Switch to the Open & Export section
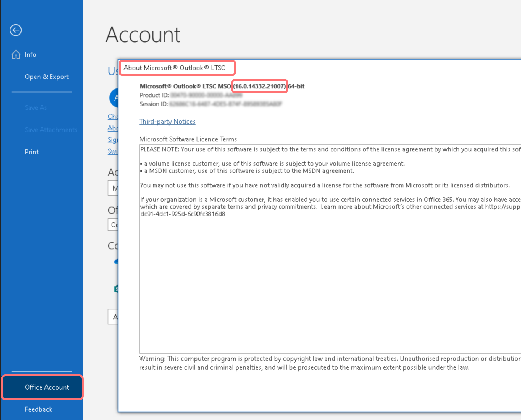 [x=47, y=77]
